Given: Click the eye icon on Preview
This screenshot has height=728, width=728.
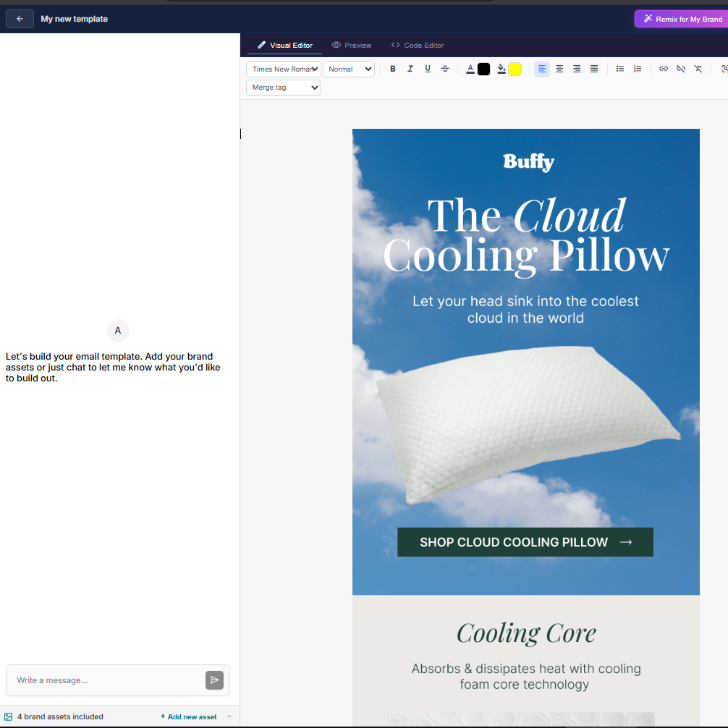Looking at the screenshot, I should tap(337, 45).
